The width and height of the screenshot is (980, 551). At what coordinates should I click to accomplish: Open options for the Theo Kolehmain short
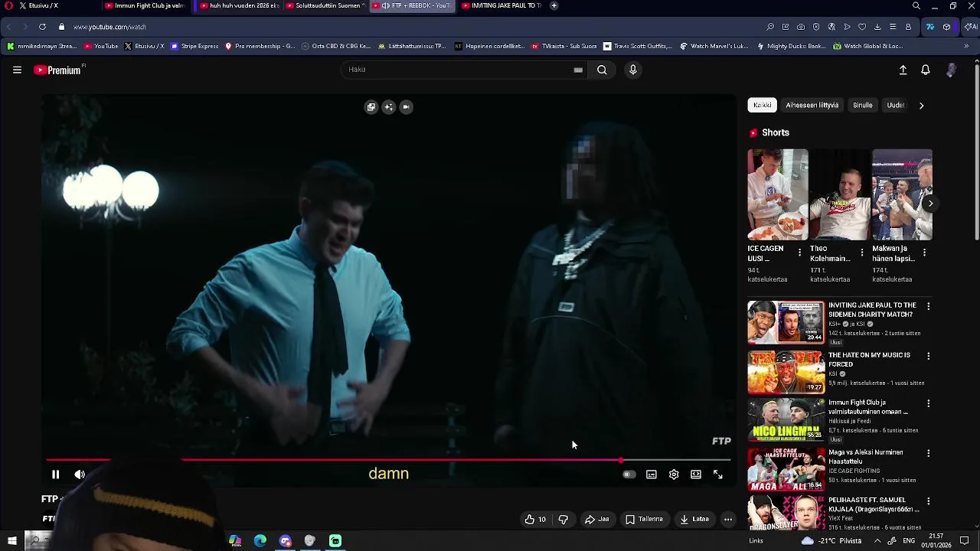[862, 253]
